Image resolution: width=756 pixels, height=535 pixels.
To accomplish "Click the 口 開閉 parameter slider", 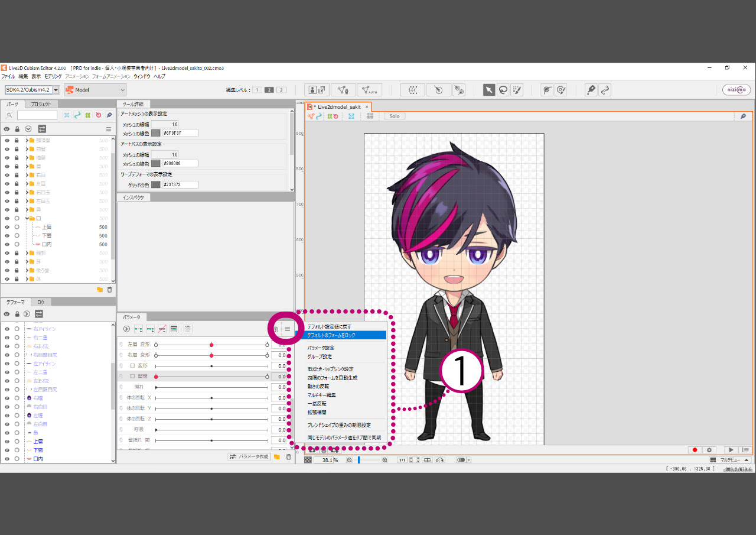I will coord(211,376).
